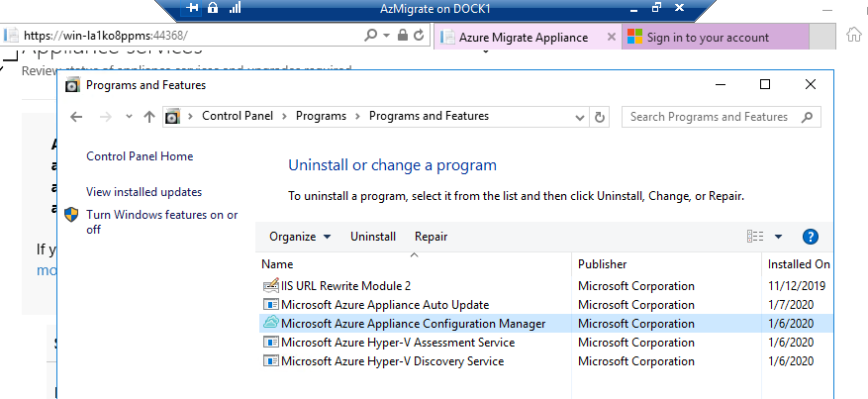The width and height of the screenshot is (868, 399).
Task: Click the Programs and Features title icon
Action: pyautogui.click(x=72, y=85)
